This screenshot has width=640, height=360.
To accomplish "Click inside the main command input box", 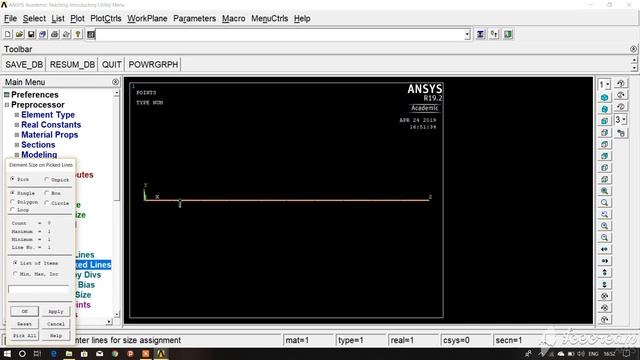I will coord(280,35).
